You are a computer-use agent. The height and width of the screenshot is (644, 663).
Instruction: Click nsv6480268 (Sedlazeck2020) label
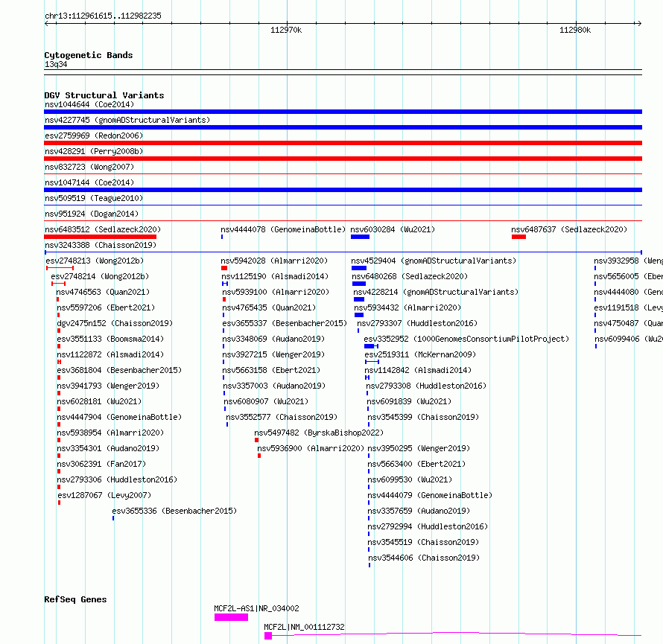pos(410,276)
